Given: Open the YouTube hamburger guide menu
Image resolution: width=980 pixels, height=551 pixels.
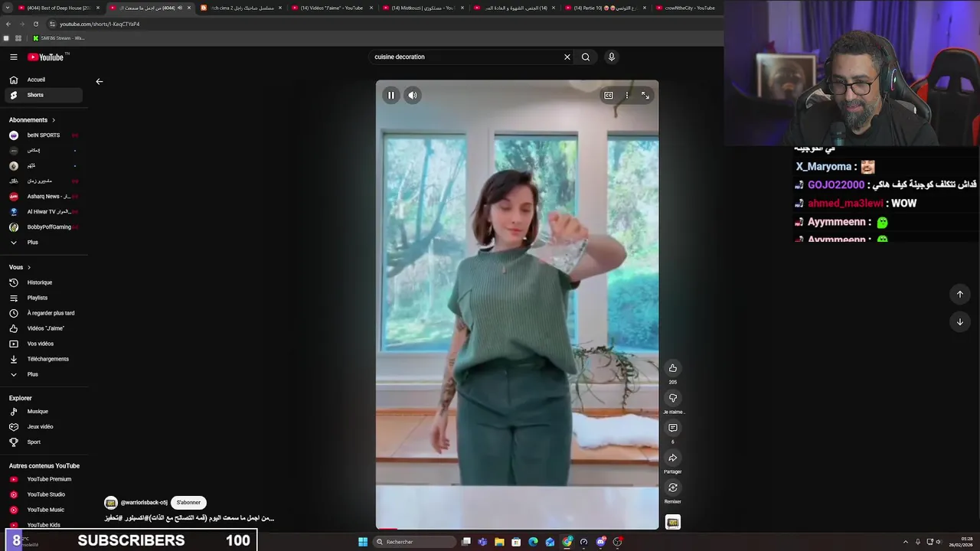Looking at the screenshot, I should [13, 57].
